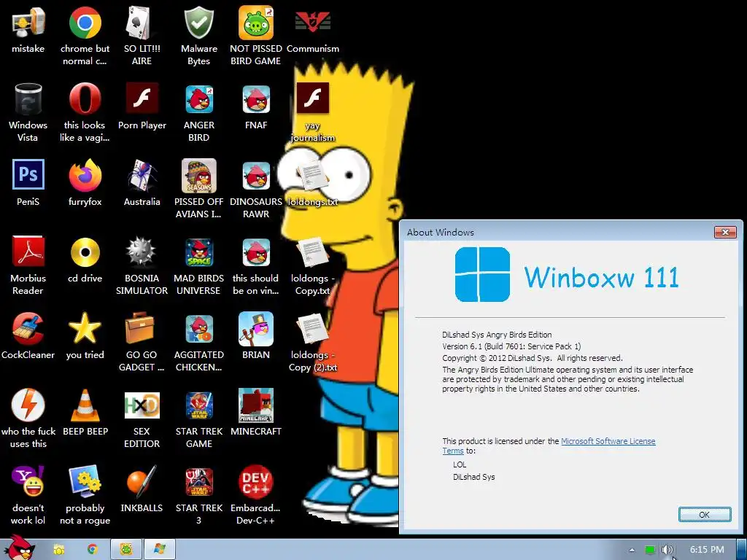
Task: Open the 'SEX EDITIOR' HxD icon
Action: click(142, 405)
